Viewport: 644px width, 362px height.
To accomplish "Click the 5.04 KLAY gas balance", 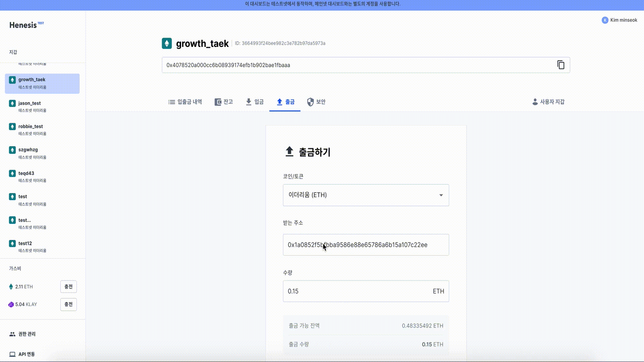I will click(x=26, y=305).
